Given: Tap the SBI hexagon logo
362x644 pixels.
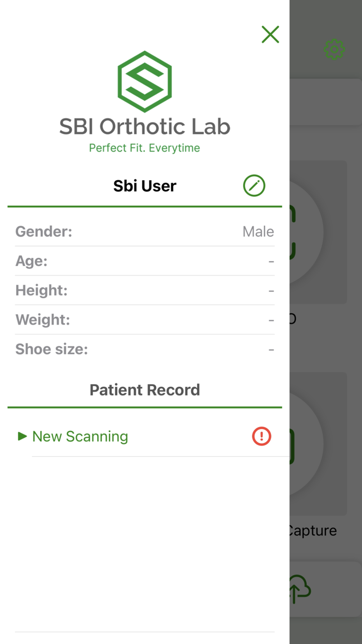Looking at the screenshot, I should click(144, 81).
